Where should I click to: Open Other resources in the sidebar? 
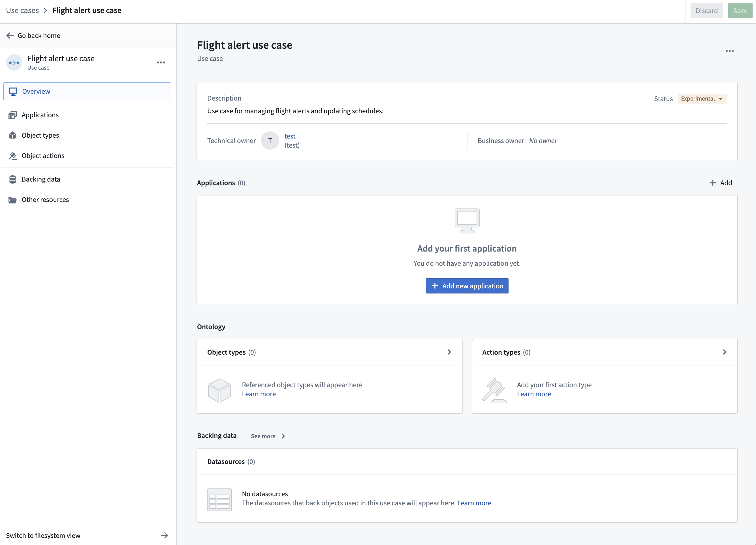(x=87, y=200)
